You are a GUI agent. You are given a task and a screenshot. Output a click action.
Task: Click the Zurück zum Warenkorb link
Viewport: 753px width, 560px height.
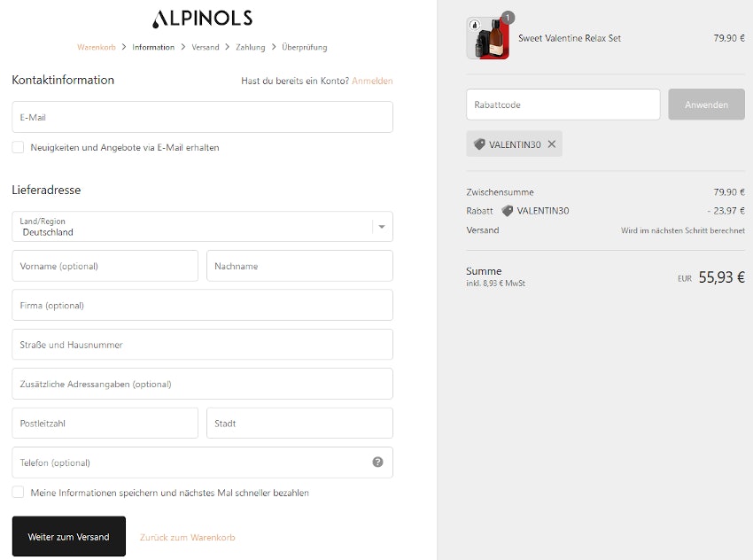tap(188, 537)
